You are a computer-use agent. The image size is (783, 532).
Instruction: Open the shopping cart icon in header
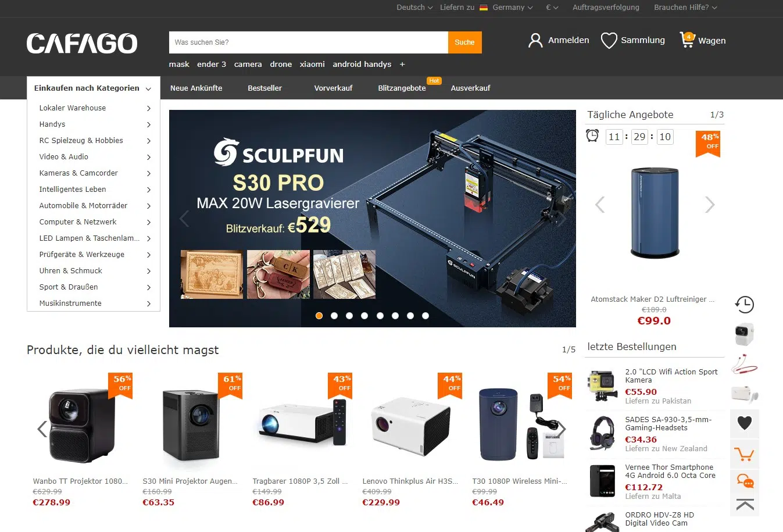point(687,40)
